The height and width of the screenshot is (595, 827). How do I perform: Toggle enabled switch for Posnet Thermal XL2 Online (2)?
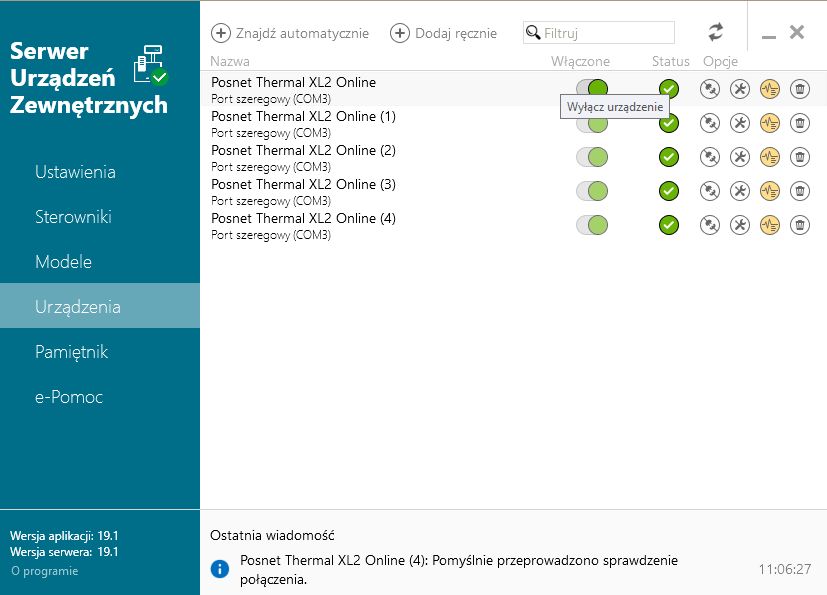pyautogui.click(x=592, y=157)
